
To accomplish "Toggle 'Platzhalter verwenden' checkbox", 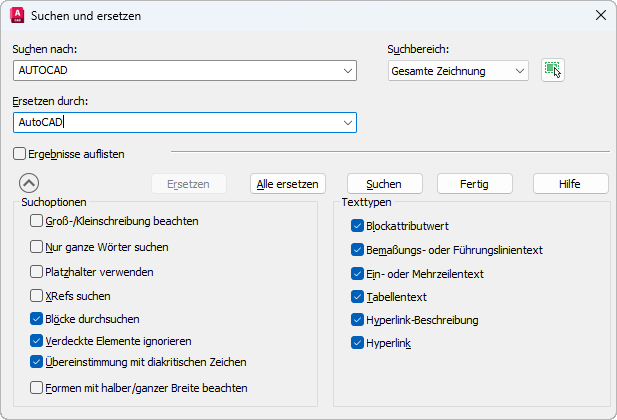I will (37, 271).
